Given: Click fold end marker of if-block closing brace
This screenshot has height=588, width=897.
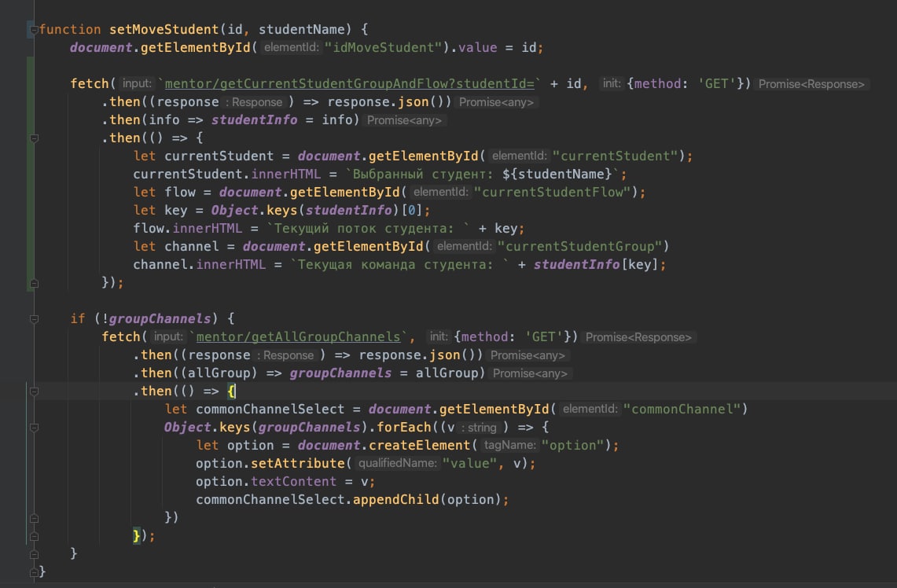Looking at the screenshot, I should pos(34,554).
